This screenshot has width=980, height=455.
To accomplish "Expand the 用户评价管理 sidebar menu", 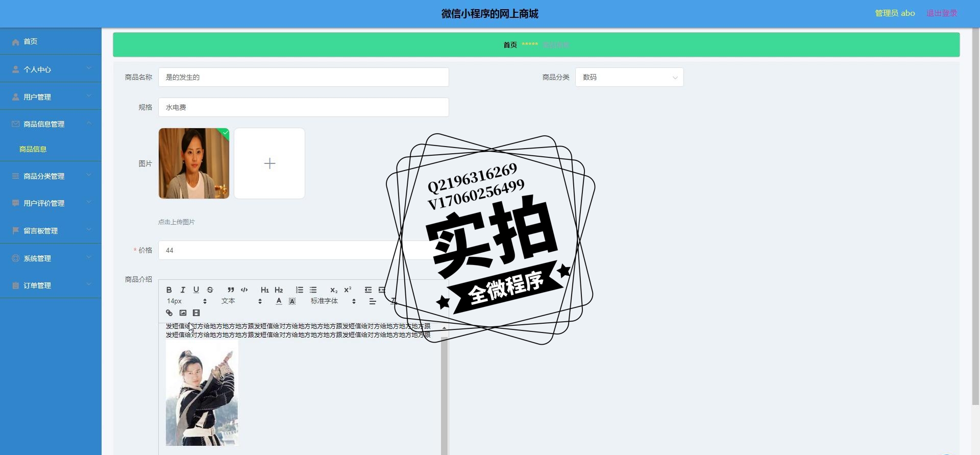I will pos(51,203).
